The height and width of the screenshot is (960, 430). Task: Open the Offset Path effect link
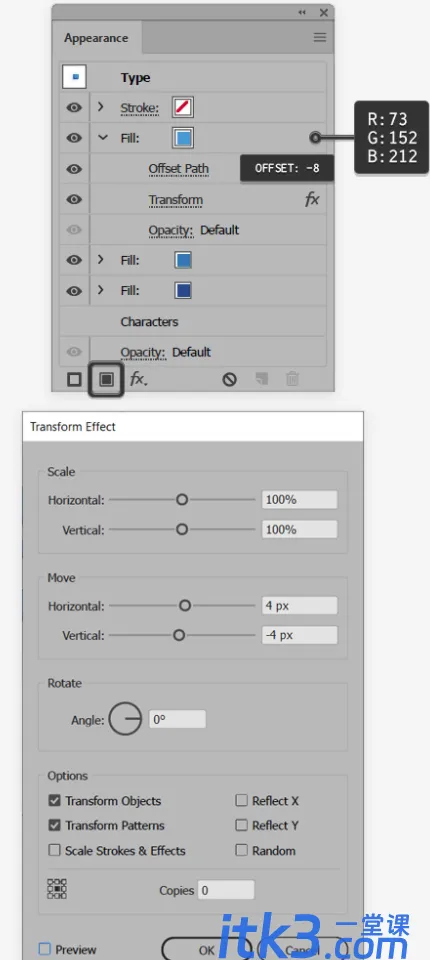(x=178, y=169)
